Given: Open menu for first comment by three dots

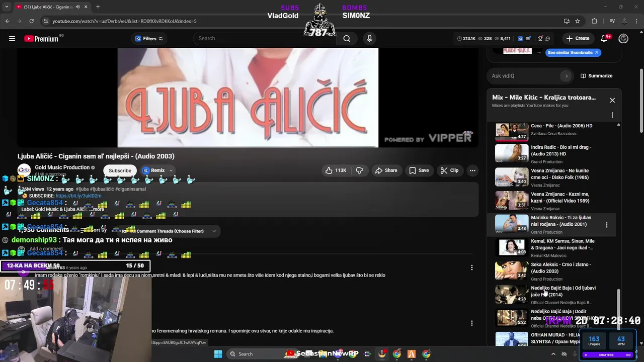Looking at the screenshot, I should pos(471,267).
